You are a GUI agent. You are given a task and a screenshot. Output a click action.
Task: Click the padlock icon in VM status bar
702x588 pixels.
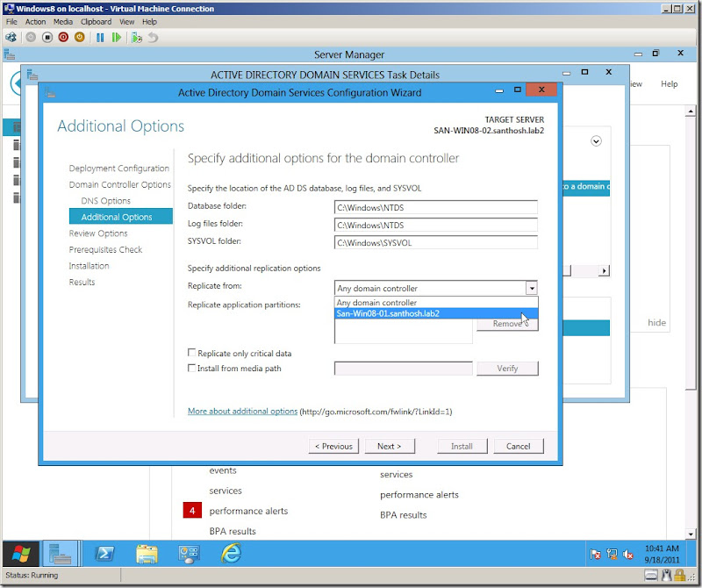680,575
